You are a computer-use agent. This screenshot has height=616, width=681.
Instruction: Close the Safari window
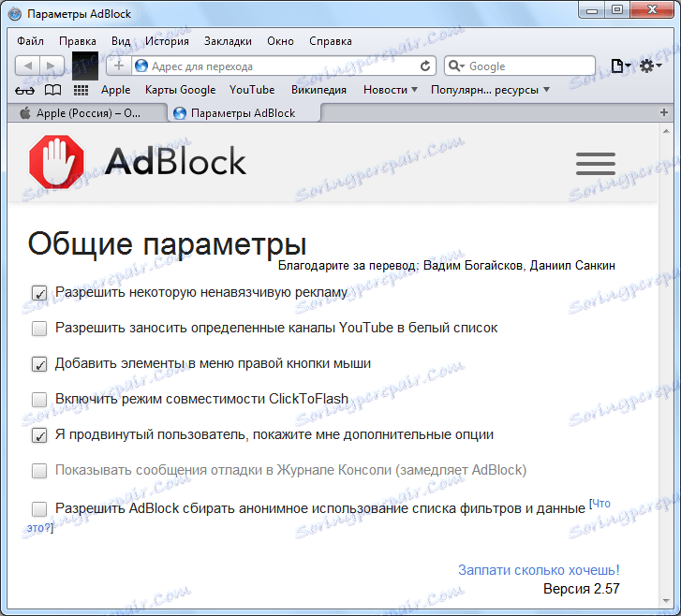[652, 9]
